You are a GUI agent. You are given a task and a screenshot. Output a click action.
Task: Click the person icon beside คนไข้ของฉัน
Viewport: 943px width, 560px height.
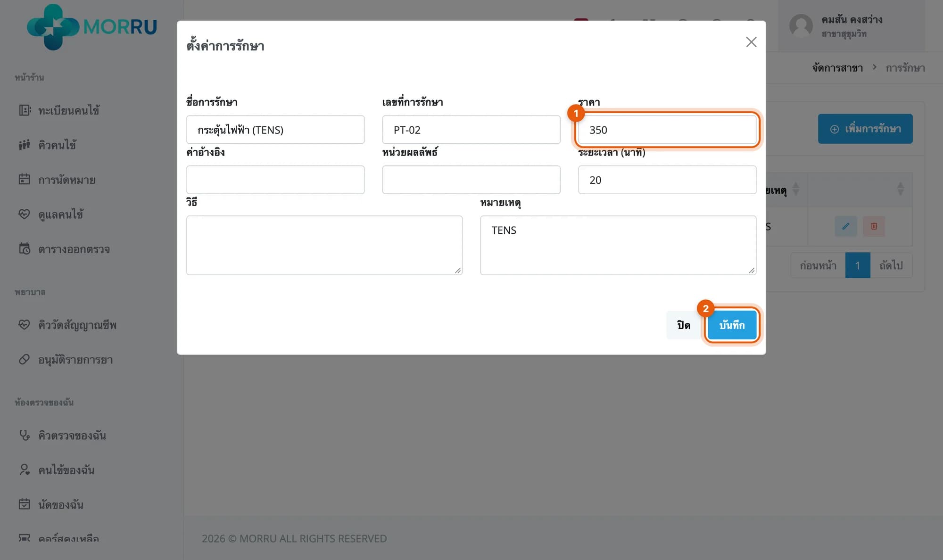coord(25,469)
